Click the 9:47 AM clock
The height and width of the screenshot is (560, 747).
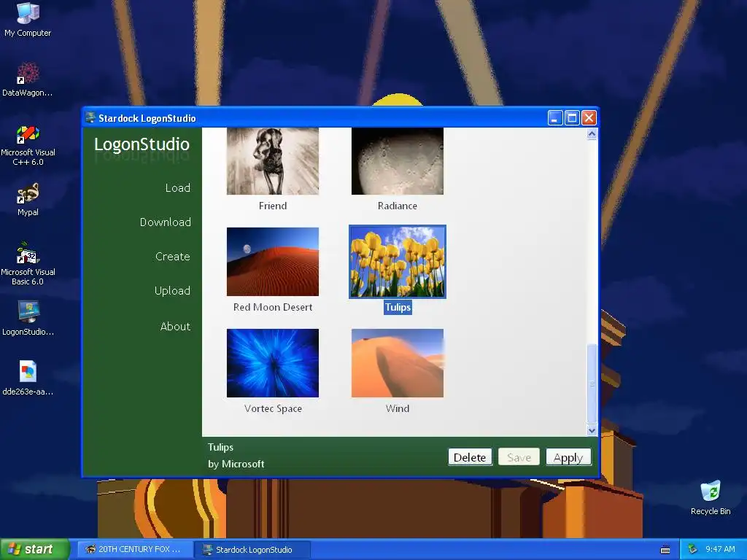(x=720, y=549)
